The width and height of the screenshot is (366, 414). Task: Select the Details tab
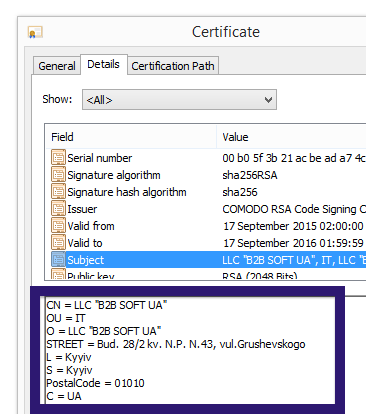pos(103,64)
